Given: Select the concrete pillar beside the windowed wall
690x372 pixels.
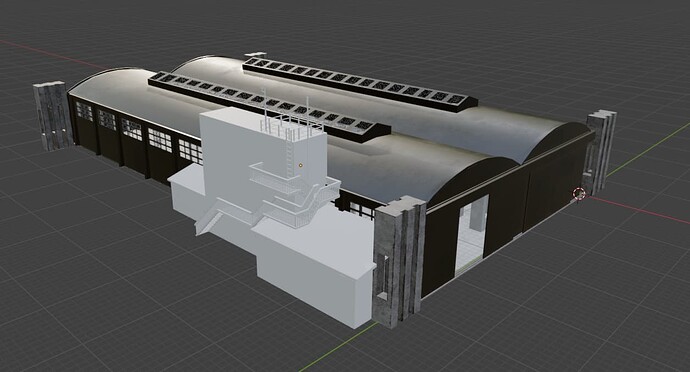Looking at the screenshot, I should pyautogui.click(x=53, y=115).
